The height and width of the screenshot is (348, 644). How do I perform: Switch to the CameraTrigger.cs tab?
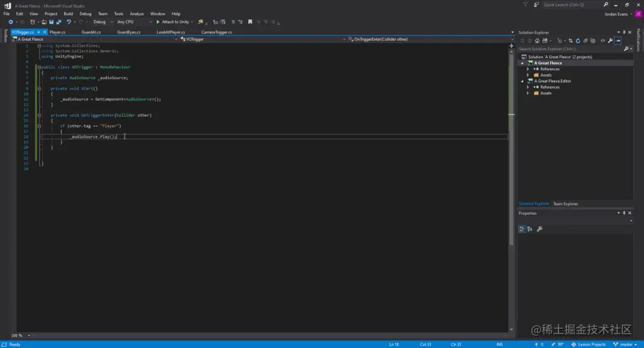pos(216,32)
